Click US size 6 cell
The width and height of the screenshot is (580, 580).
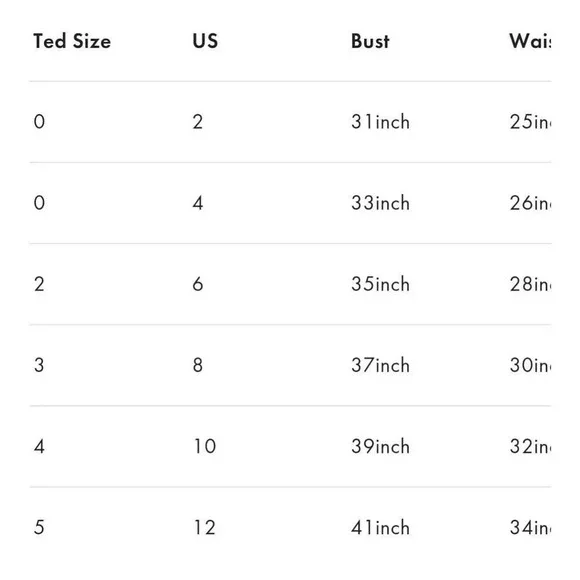[198, 284]
